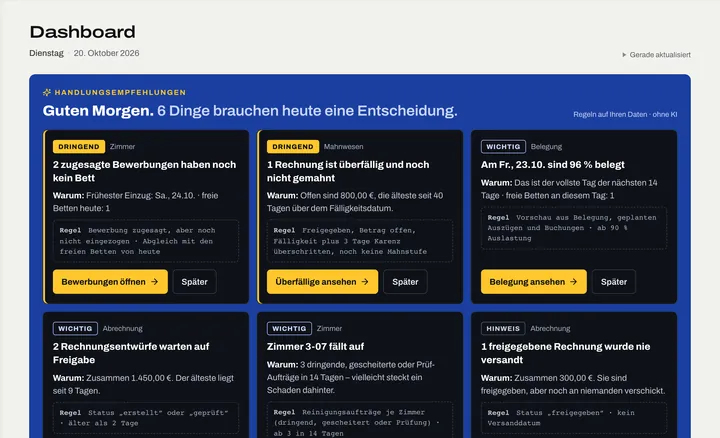Image resolution: width=720 pixels, height=438 pixels.
Task: Click heading 'Zimmer 3-07 fällt auf'
Action: point(315,346)
